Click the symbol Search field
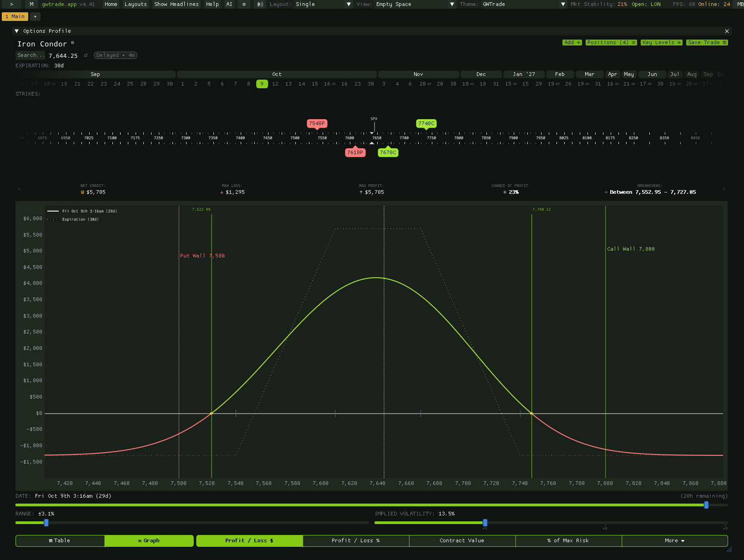Image resolution: width=744 pixels, height=560 pixels. [x=30, y=55]
